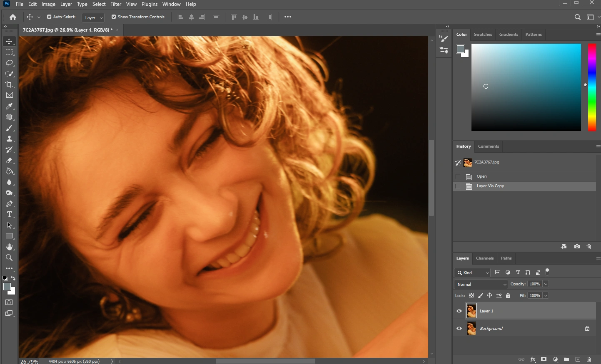Switch to the Comments tab
This screenshot has height=364, width=601.
[x=489, y=146]
